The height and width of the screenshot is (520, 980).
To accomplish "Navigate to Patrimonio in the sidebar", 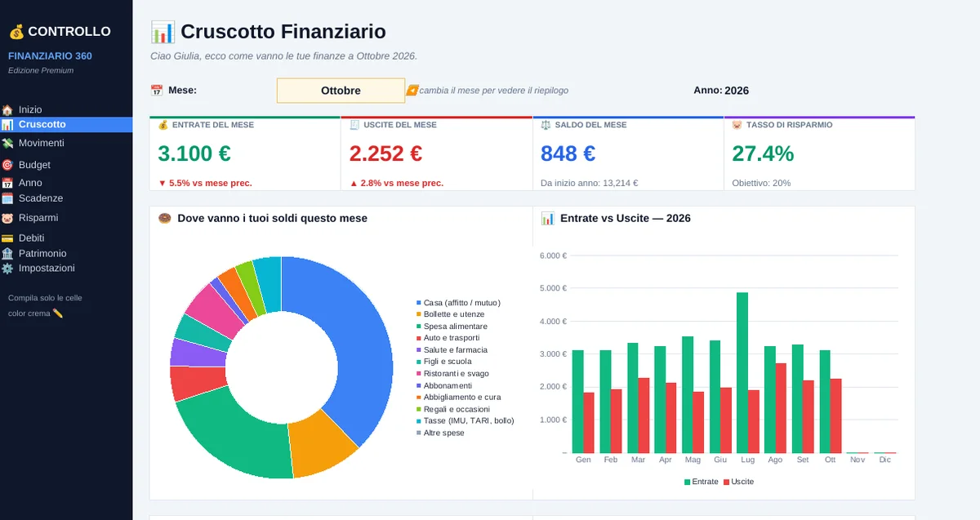I will [42, 254].
